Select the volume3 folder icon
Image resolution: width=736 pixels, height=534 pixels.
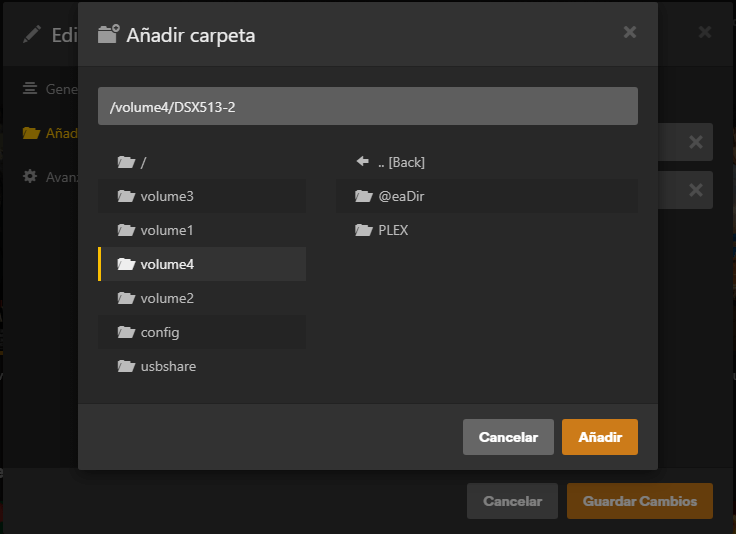click(126, 196)
